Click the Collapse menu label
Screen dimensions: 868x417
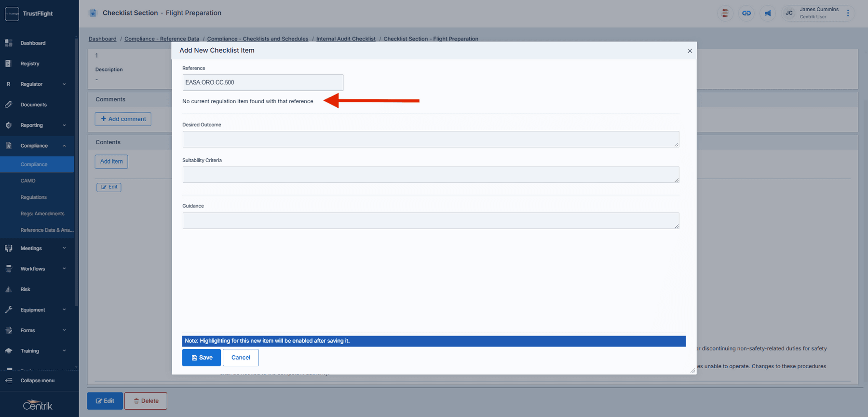click(x=38, y=381)
